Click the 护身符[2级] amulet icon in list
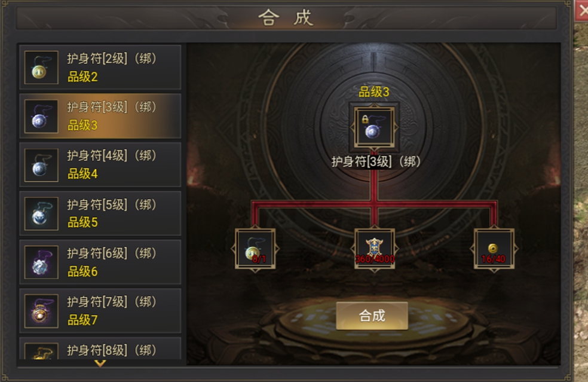Viewport: 588px width, 382px height. (x=41, y=67)
